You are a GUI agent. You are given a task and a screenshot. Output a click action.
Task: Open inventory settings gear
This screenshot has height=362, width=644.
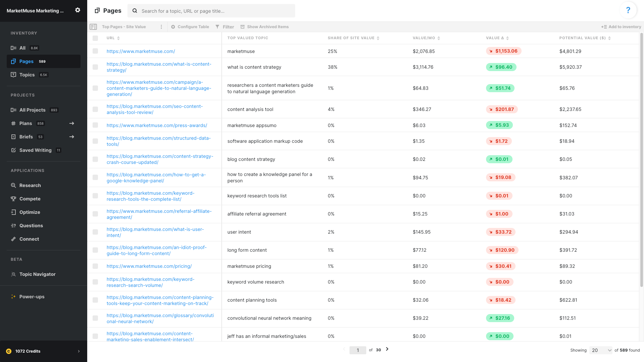click(x=77, y=10)
